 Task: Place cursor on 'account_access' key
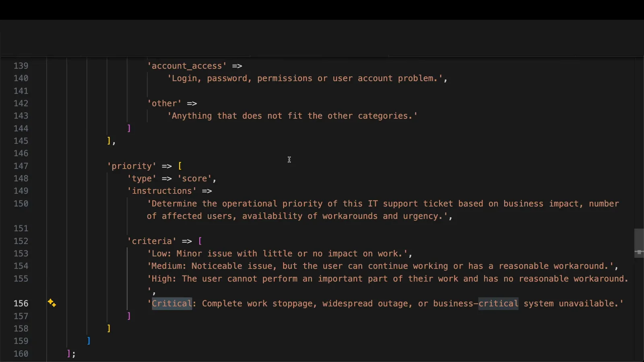186,66
